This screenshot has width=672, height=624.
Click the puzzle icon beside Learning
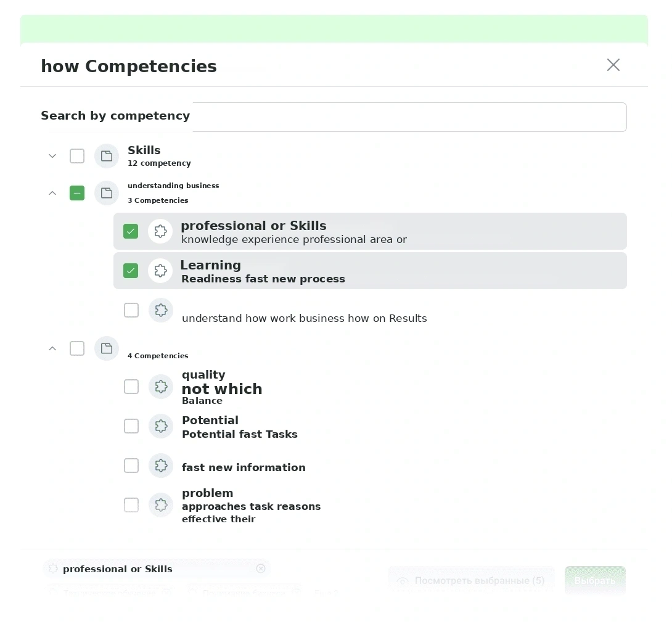tap(160, 271)
